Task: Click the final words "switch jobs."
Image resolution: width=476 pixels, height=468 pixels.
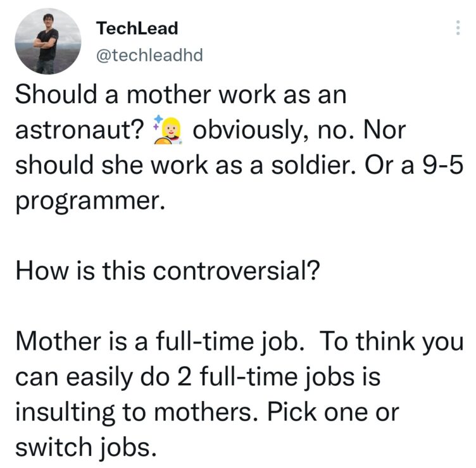Action: [86, 448]
